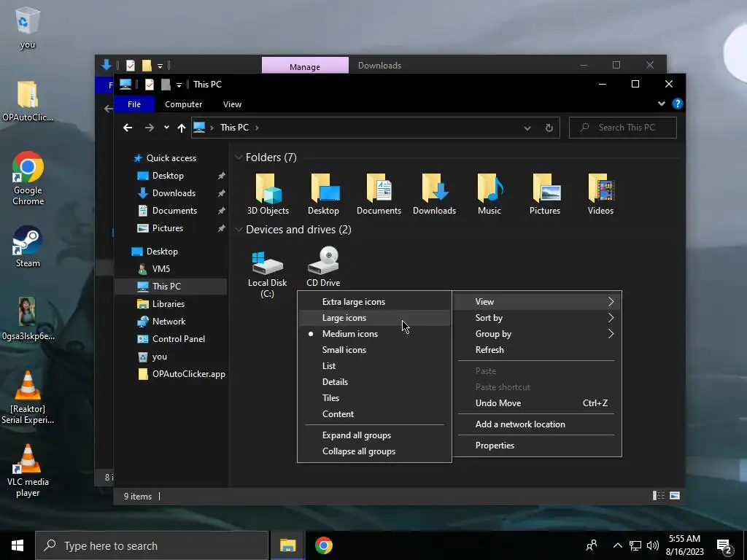The width and height of the screenshot is (747, 560).
Task: Open the Customize Quick Access Toolbar dropdown
Action: pos(179,85)
